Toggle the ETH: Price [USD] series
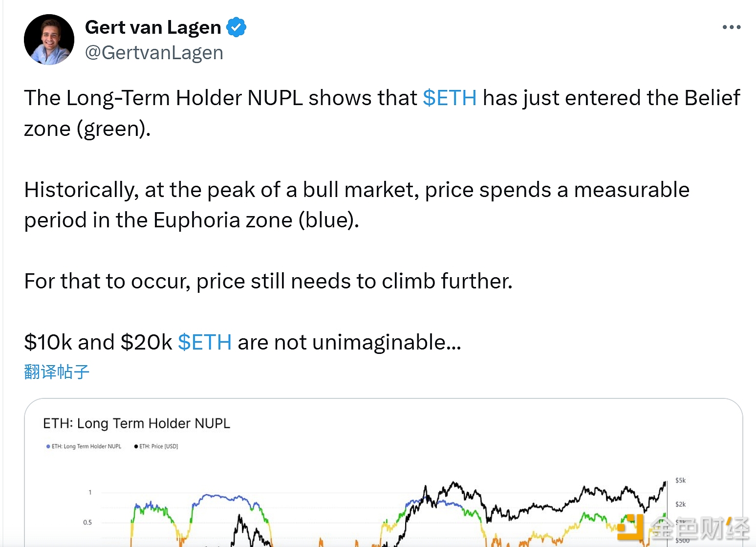This screenshot has height=547, width=756. coord(158,446)
